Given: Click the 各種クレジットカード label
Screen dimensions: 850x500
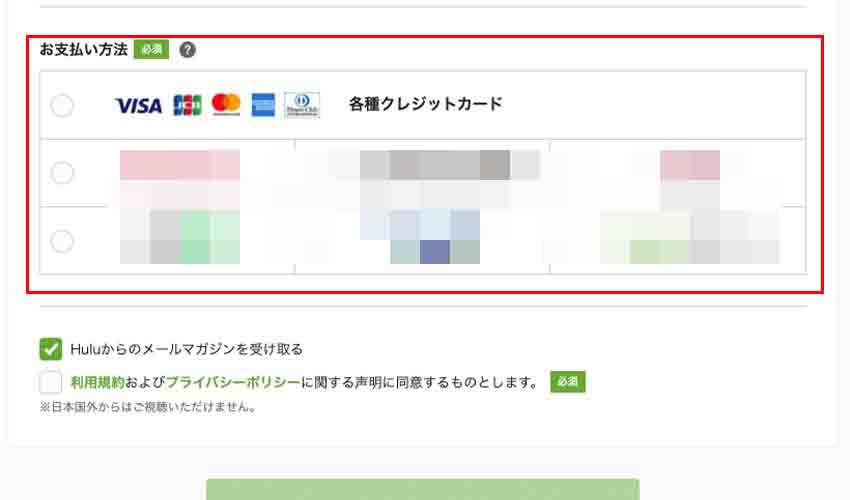Looking at the screenshot, I should pyautogui.click(x=426, y=104).
